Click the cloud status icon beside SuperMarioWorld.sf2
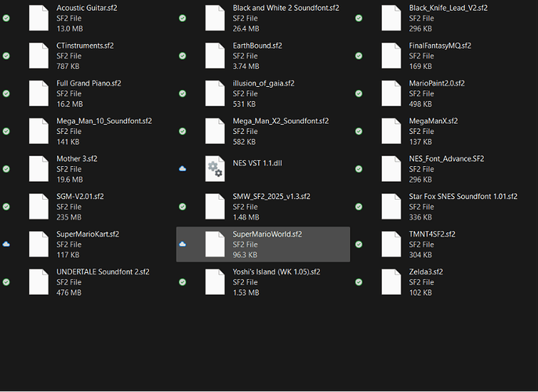 pos(183,244)
